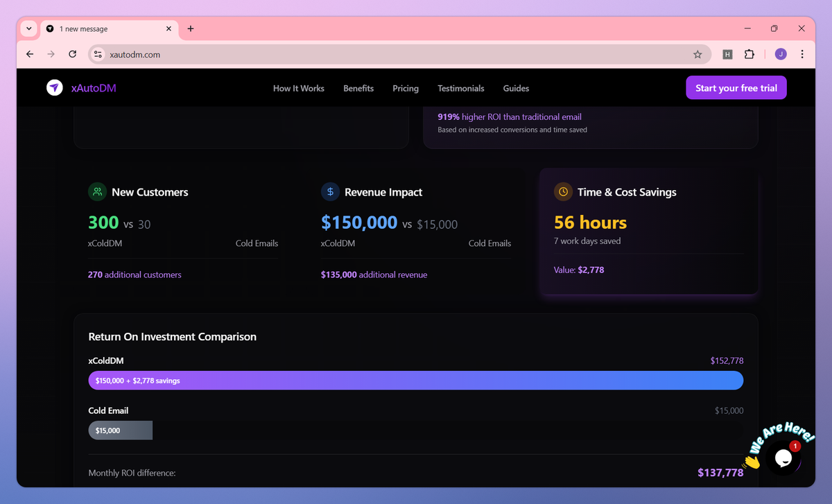This screenshot has height=504, width=832.
Task: Click the blue dollar Revenue Impact icon
Action: [x=330, y=191]
